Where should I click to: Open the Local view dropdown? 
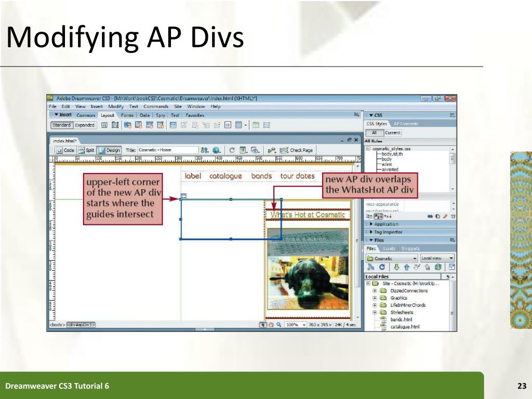[x=437, y=259]
